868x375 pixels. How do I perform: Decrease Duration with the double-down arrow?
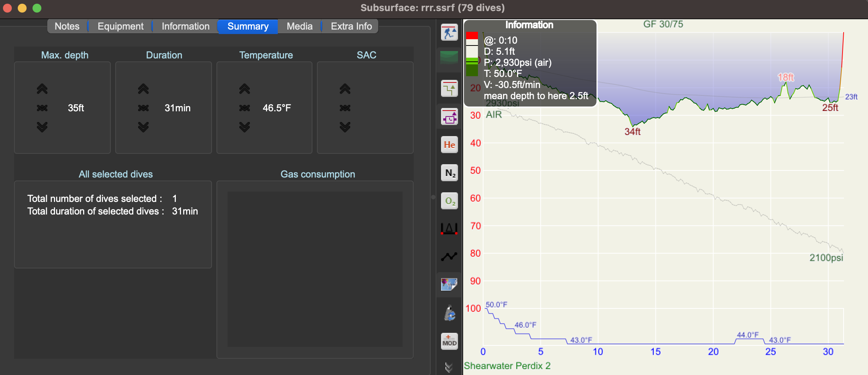pos(143,127)
